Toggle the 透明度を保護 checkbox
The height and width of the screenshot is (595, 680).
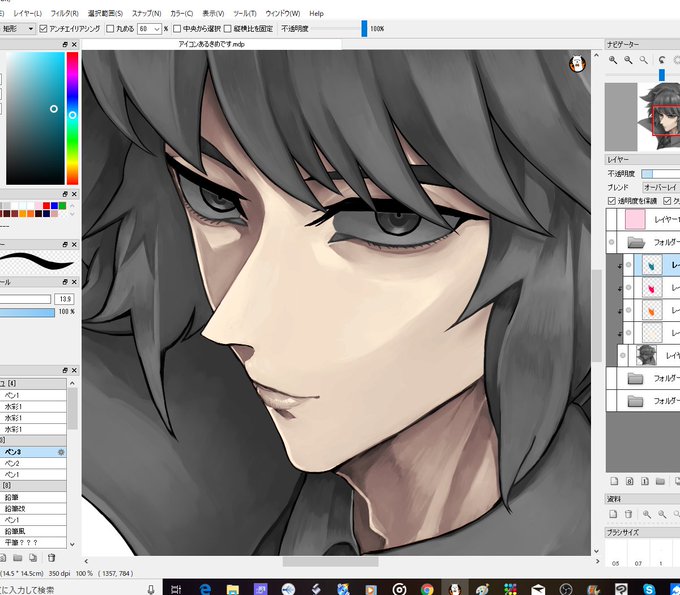(611, 201)
